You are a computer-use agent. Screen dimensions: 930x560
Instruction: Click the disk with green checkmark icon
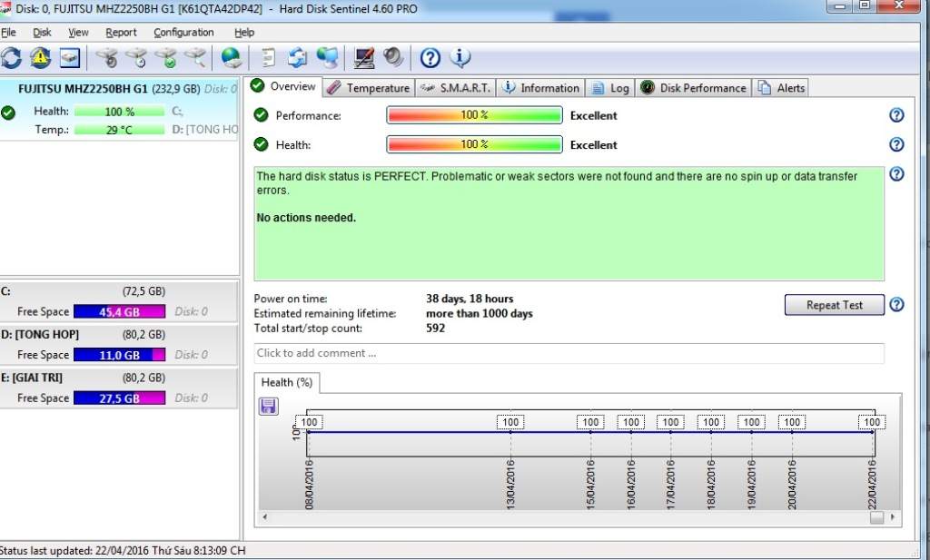click(x=166, y=57)
